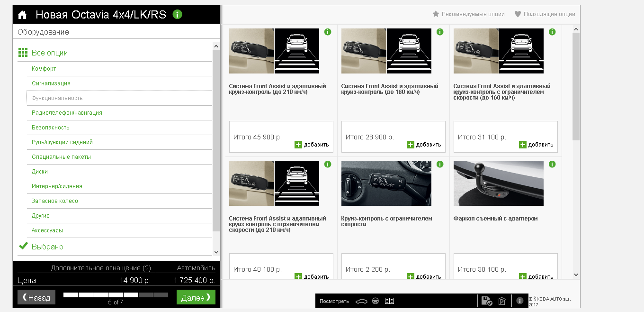644x312 pixels.
Task: Click the 5 of 7 progress bar
Action: 116,295
